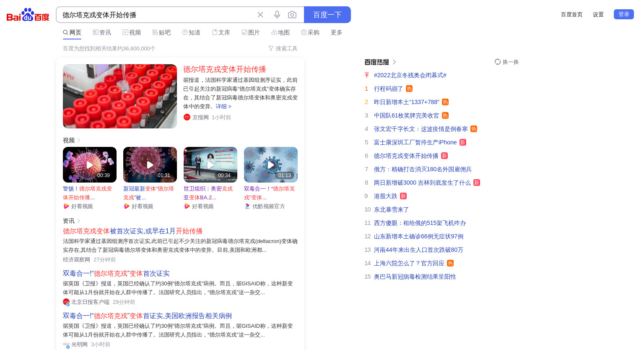Expand the 资讯 section chevron
This screenshot has width=644, height=350.
click(x=78, y=221)
